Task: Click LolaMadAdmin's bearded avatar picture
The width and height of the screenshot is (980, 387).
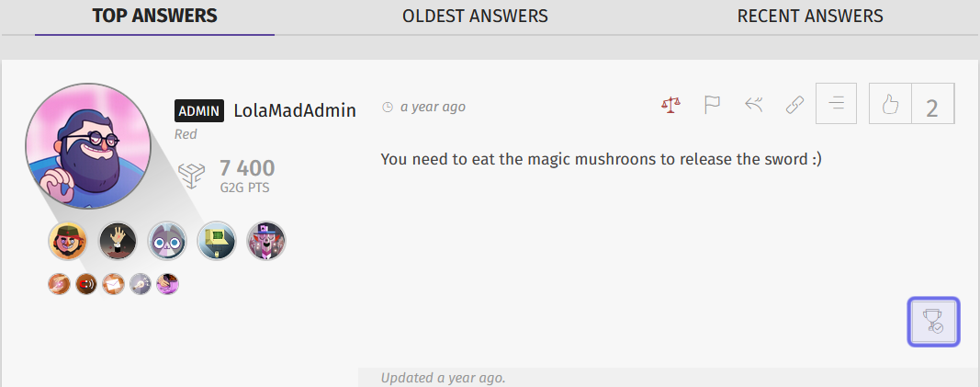Action: [x=88, y=146]
